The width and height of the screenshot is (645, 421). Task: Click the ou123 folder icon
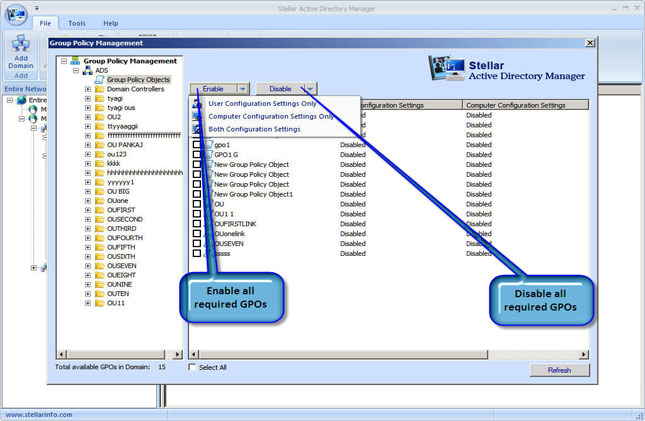pos(99,154)
